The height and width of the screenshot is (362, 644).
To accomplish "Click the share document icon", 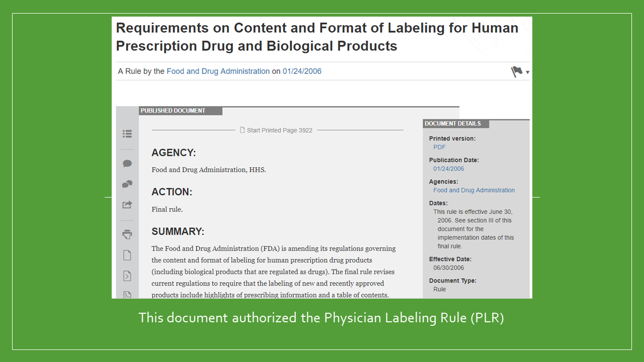I will coord(127,205).
